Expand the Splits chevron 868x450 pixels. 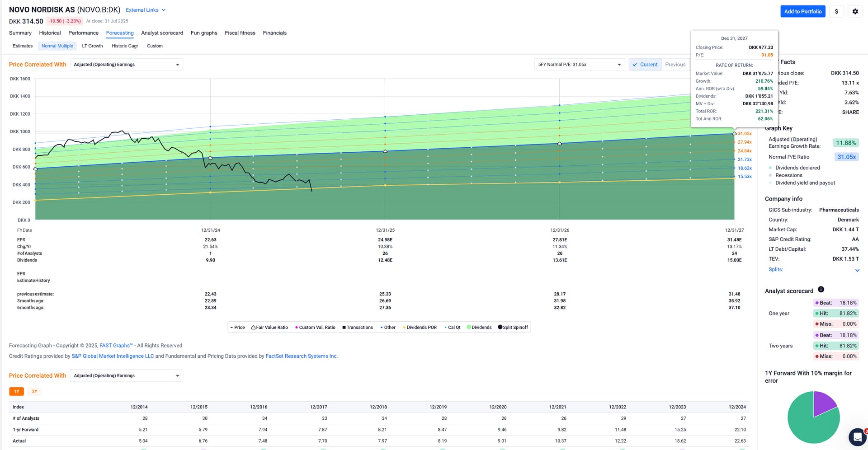click(x=857, y=270)
